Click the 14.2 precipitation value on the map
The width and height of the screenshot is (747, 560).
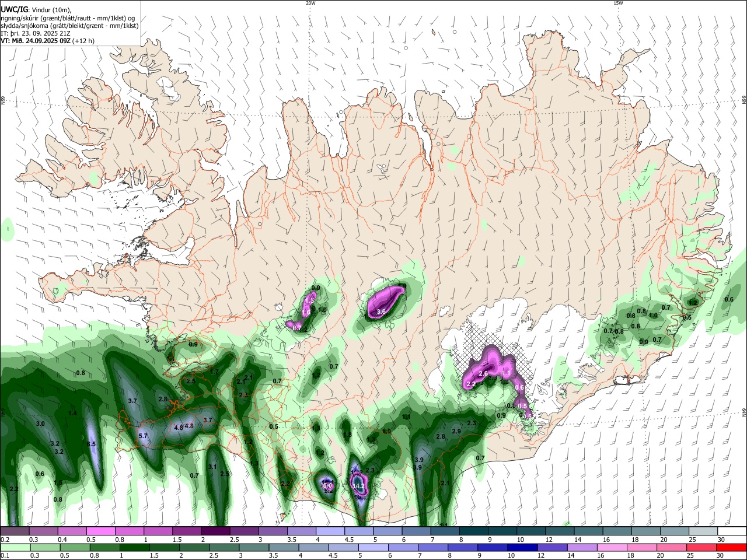(358, 486)
